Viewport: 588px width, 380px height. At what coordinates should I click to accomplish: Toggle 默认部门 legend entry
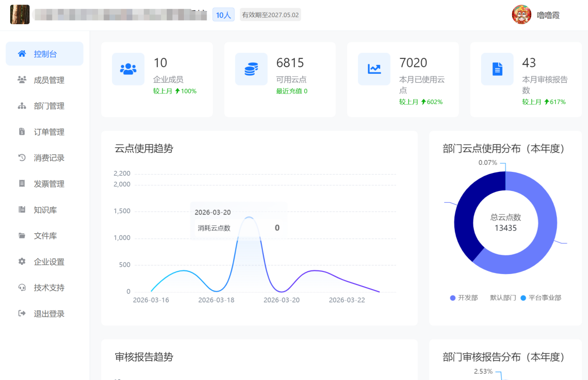click(x=503, y=298)
